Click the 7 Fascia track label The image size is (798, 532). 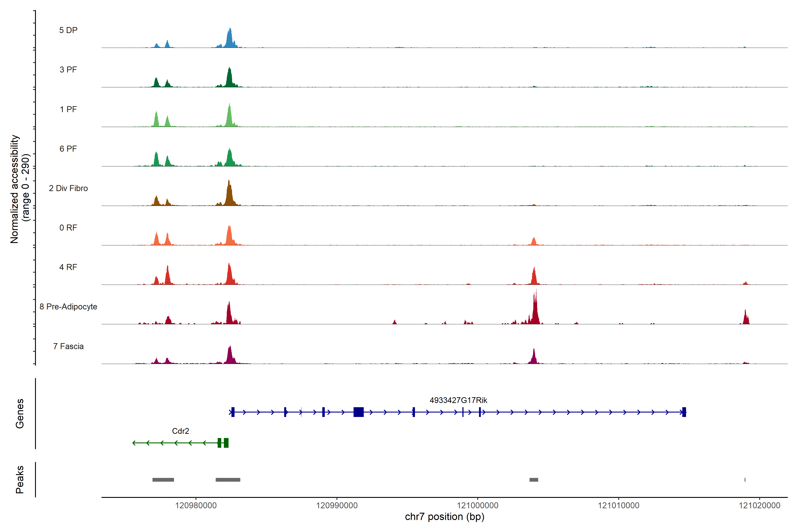68,346
